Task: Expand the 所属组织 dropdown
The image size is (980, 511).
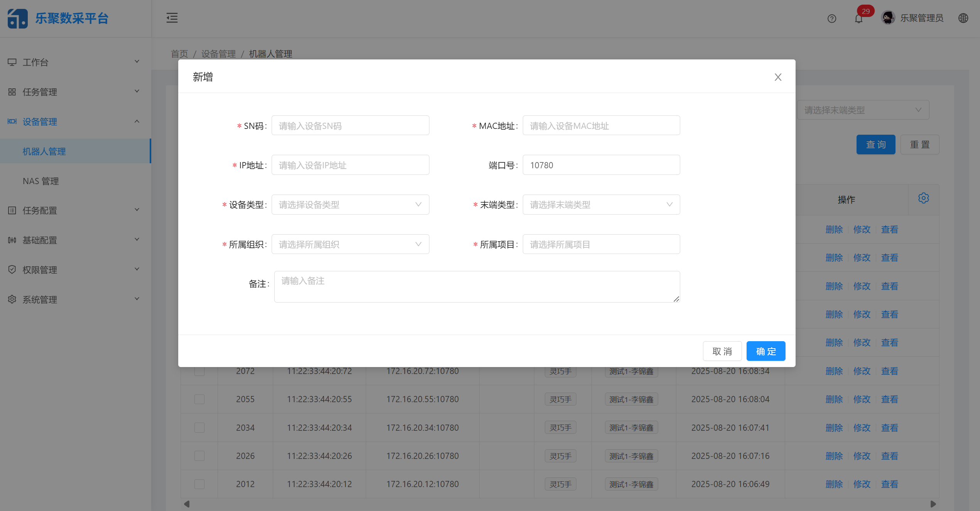Action: (350, 244)
